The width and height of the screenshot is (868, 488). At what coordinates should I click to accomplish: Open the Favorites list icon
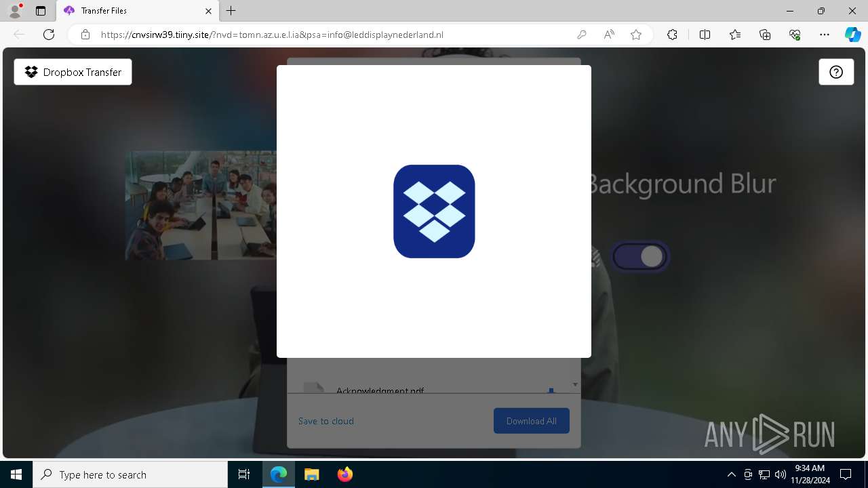pyautogui.click(x=735, y=35)
